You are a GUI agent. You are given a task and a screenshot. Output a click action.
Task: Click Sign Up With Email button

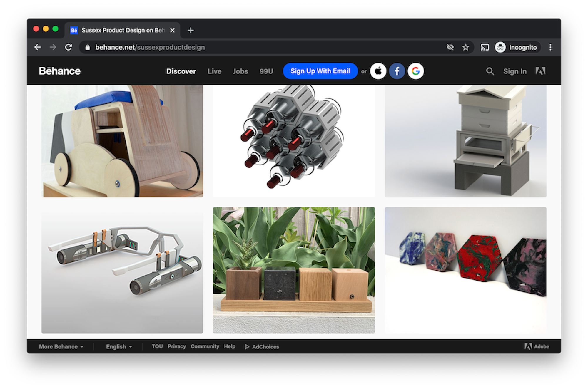[x=320, y=71]
